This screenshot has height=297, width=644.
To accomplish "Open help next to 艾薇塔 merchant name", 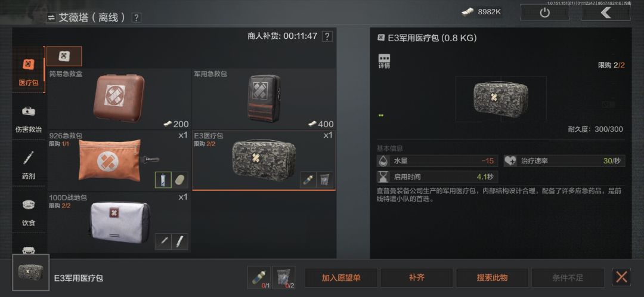I will pos(137,18).
